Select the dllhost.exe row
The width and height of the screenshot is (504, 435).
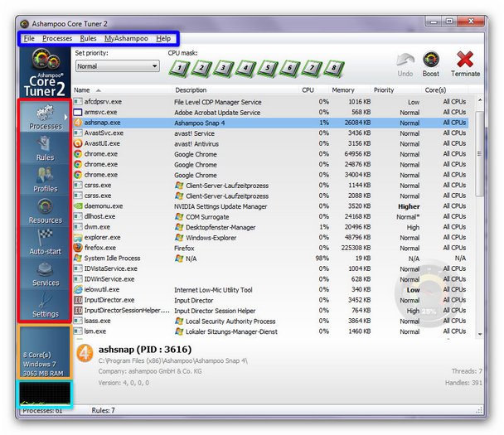(x=270, y=216)
